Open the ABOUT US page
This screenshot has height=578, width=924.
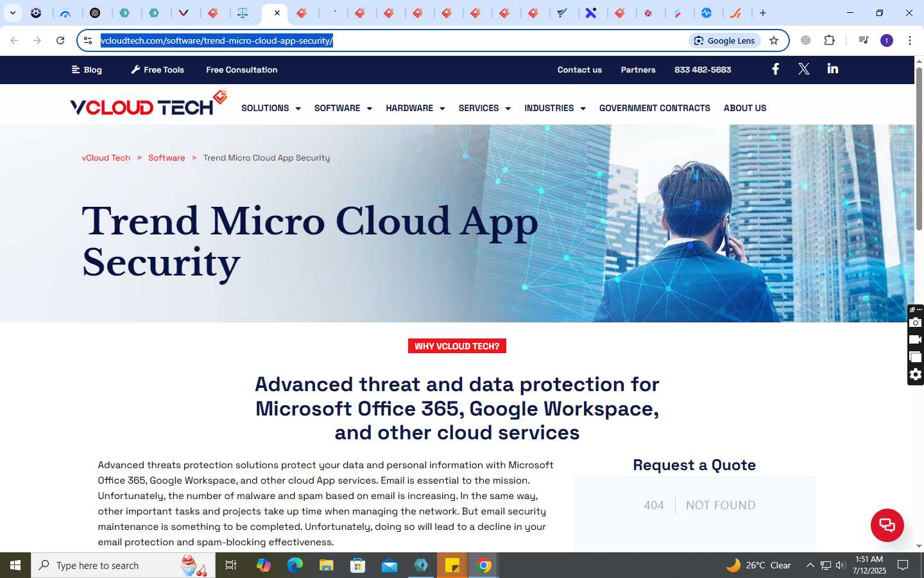745,108
